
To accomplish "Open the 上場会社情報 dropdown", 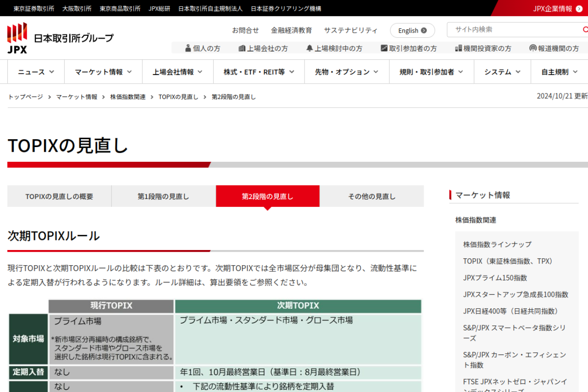I will tap(178, 72).
